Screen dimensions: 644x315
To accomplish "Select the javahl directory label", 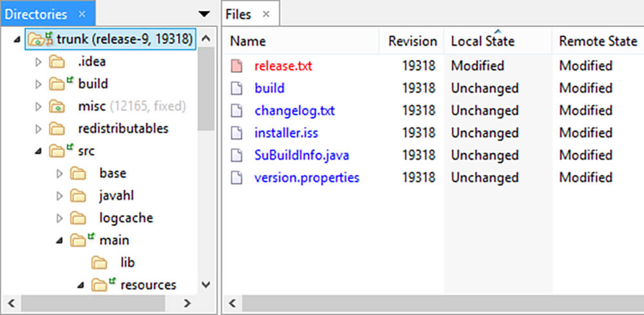I will pyautogui.click(x=116, y=196).
